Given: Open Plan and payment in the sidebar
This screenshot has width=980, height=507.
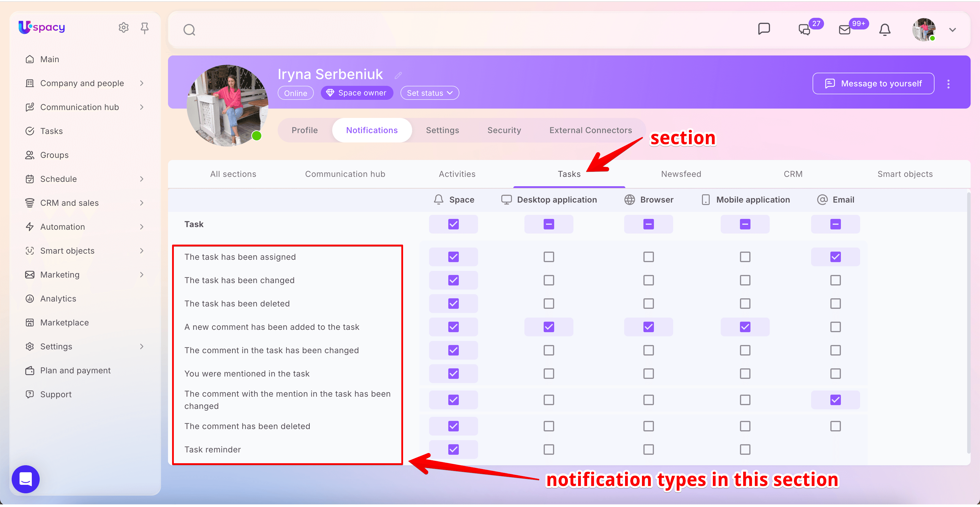Looking at the screenshot, I should pos(75,370).
